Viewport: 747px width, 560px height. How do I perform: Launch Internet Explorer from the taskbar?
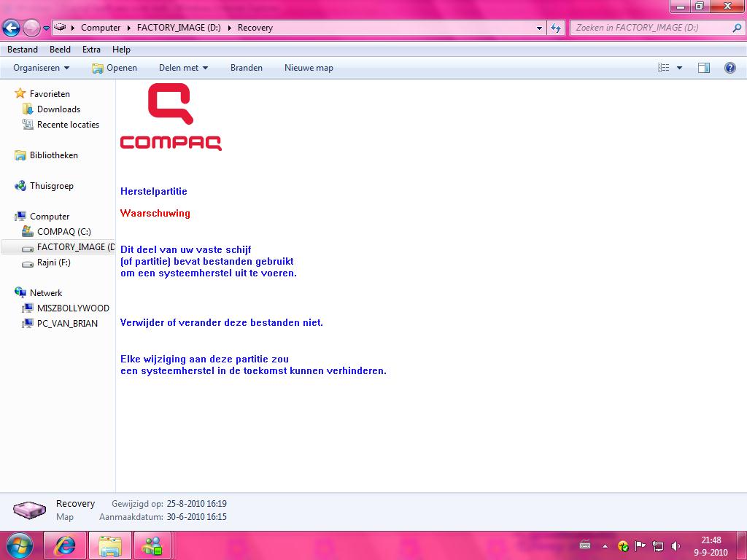pyautogui.click(x=65, y=545)
